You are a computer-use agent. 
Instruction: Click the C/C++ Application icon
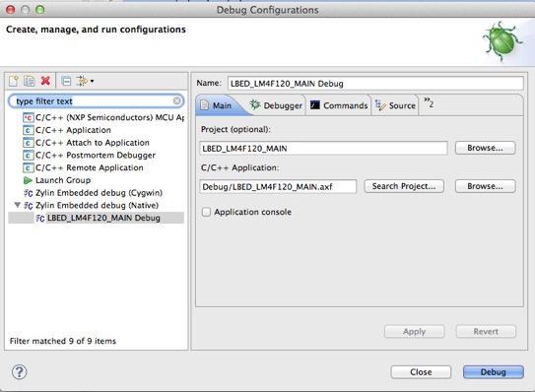tap(28, 130)
